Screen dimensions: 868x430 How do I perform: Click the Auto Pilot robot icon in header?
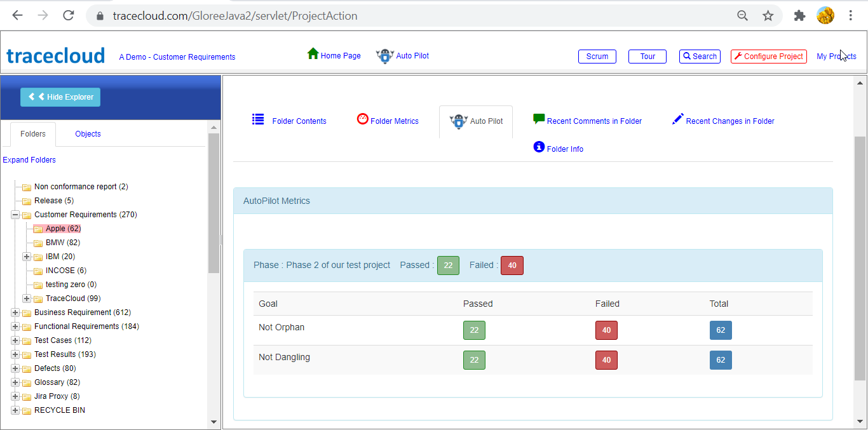click(x=384, y=56)
